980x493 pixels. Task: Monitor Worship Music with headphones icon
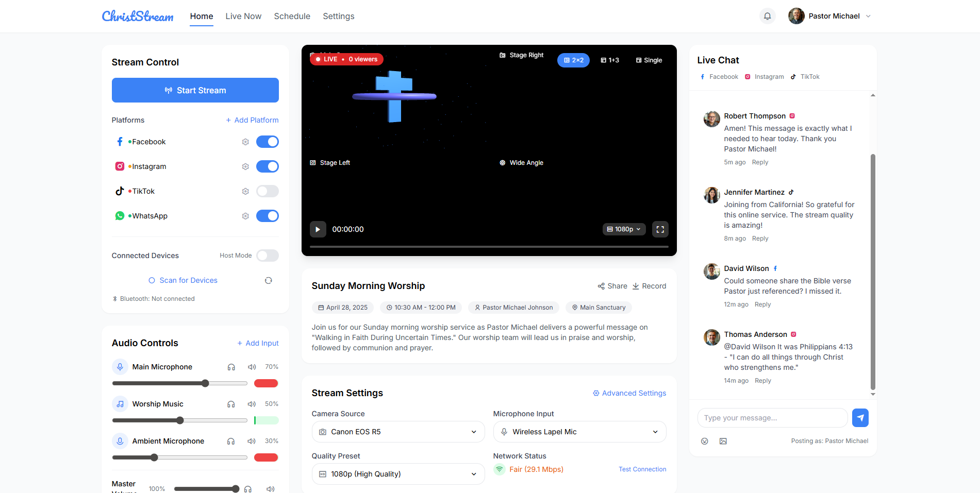click(x=231, y=404)
